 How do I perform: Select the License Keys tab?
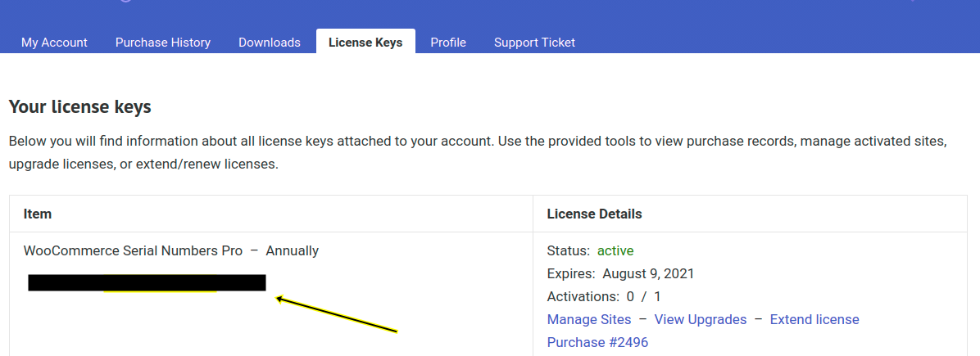pos(365,43)
